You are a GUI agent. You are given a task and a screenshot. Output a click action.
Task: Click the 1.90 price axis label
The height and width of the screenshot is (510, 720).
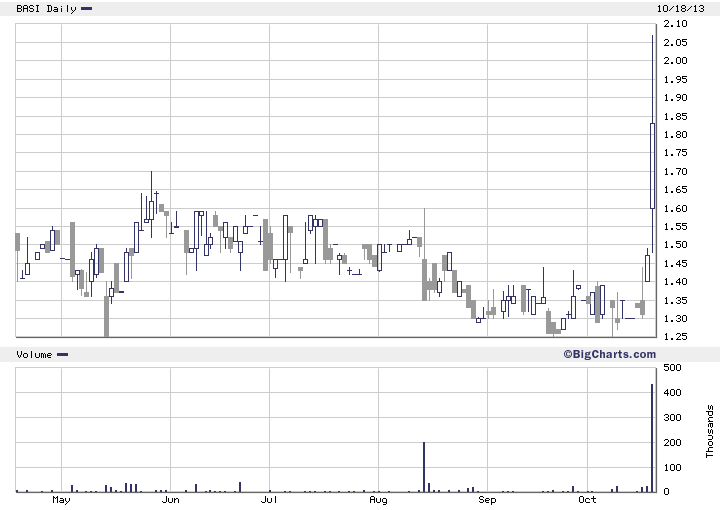tap(675, 97)
